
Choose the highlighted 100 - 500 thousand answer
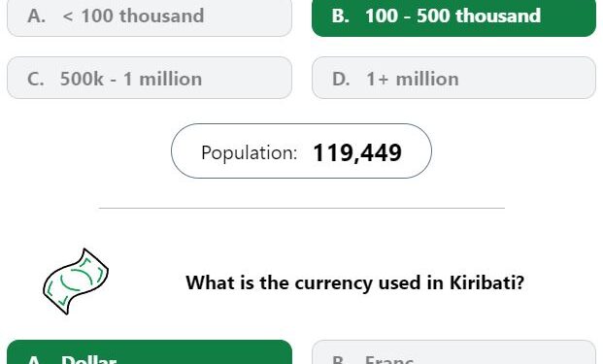(453, 17)
